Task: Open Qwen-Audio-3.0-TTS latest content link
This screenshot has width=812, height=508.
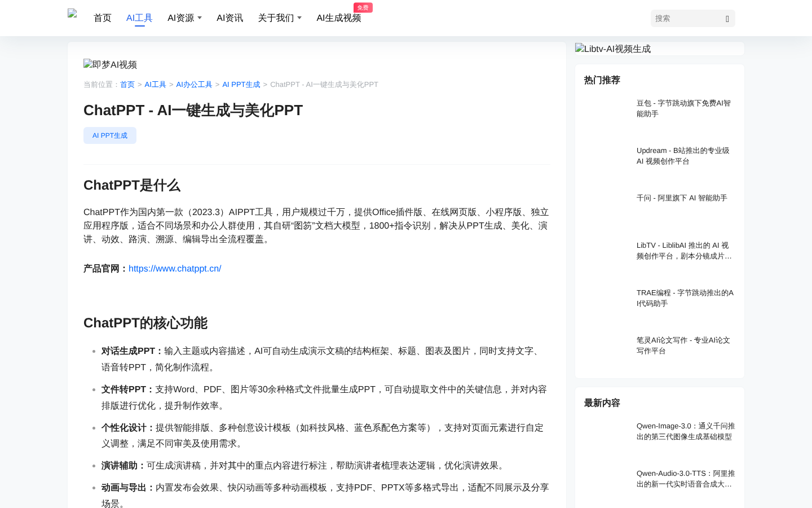Action: coord(686,479)
